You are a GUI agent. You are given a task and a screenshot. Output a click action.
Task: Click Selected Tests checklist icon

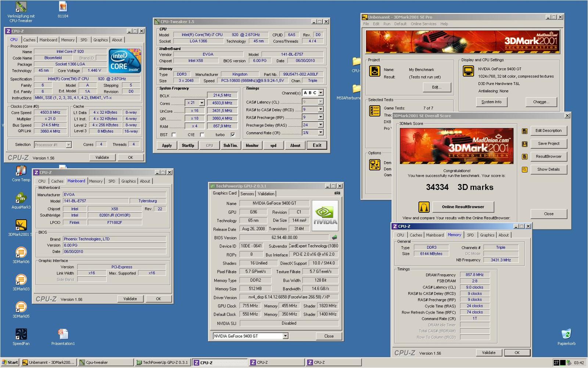pyautogui.click(x=374, y=111)
